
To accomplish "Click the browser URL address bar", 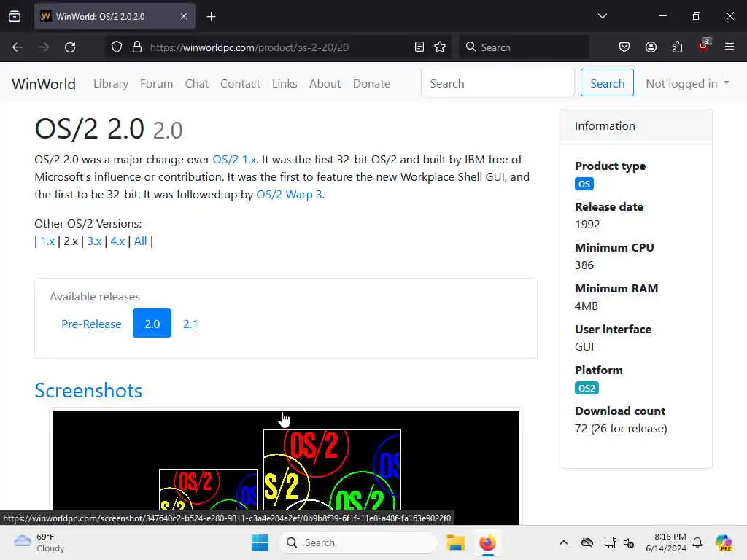I will click(279, 47).
